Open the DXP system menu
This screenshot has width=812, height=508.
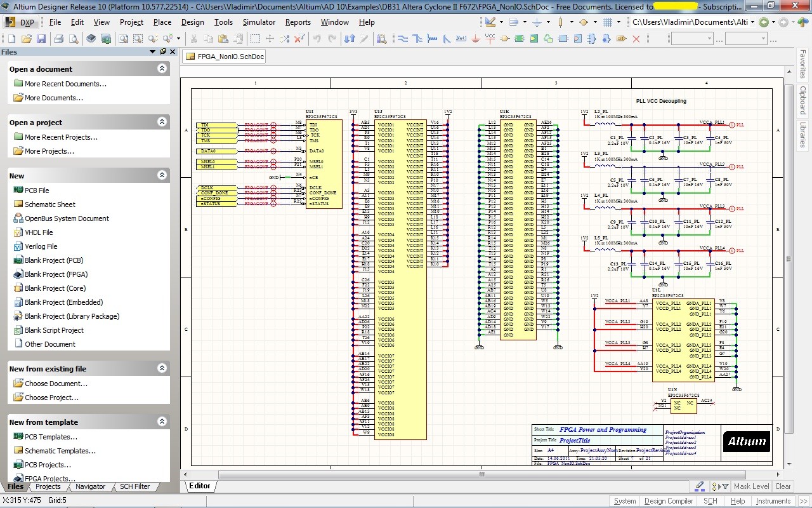pyautogui.click(x=20, y=22)
